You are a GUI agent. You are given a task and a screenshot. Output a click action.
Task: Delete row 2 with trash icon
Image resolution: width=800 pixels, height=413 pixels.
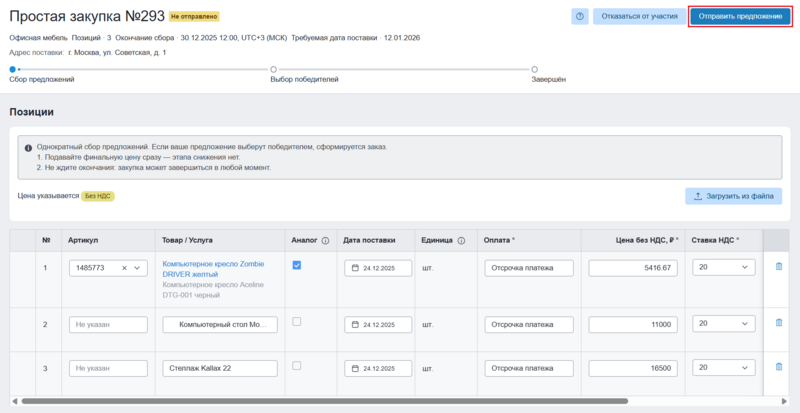[779, 323]
